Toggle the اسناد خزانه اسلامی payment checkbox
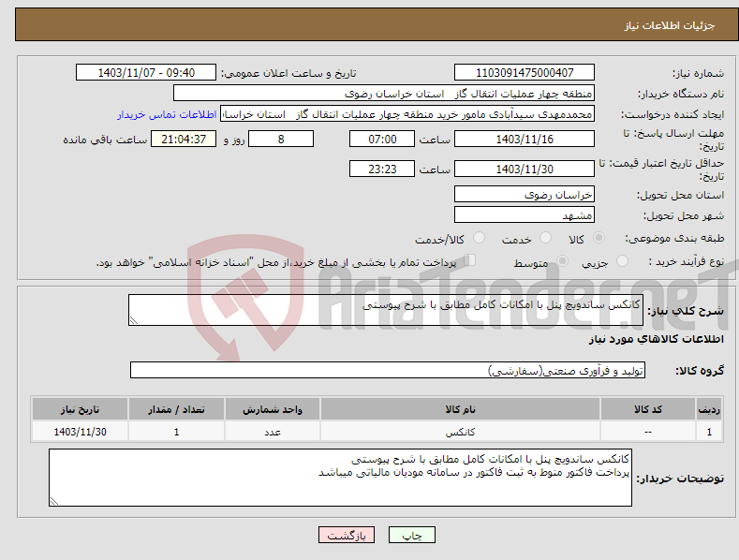 (470, 259)
